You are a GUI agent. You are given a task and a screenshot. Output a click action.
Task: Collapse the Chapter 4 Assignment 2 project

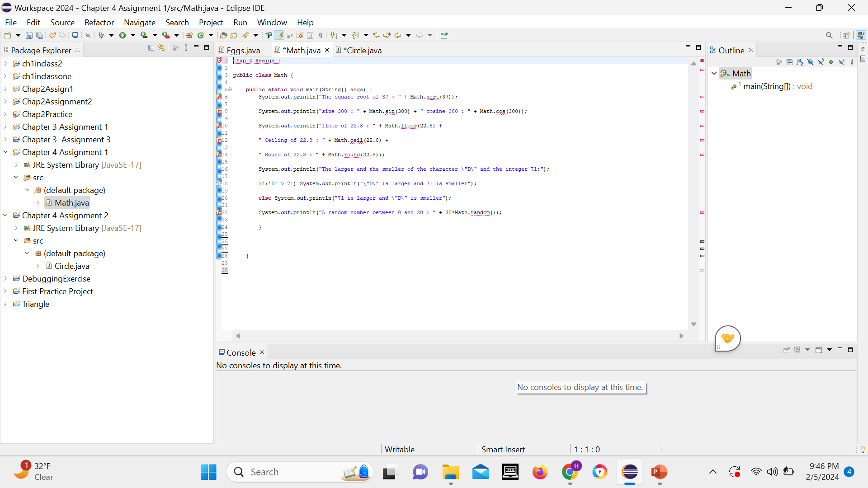point(5,215)
